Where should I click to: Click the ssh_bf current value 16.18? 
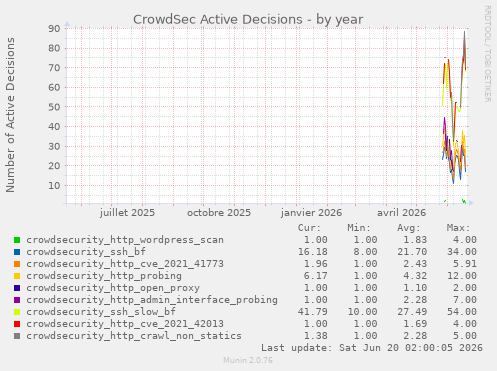pos(313,252)
